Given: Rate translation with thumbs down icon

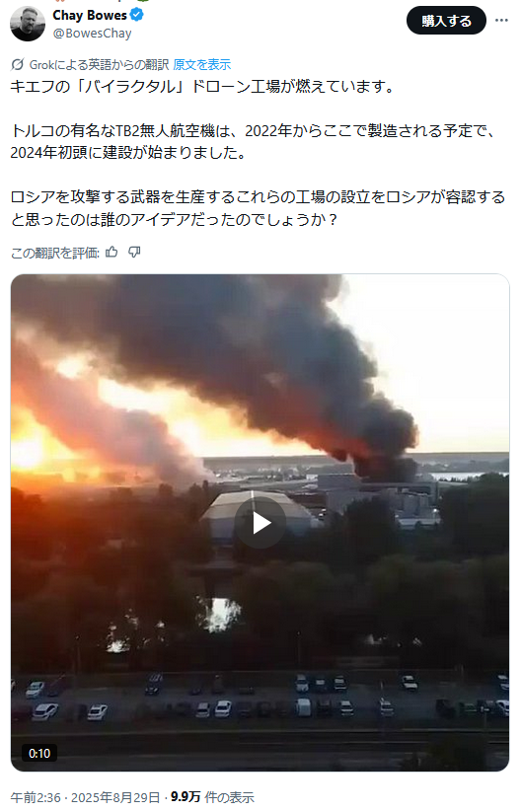Looking at the screenshot, I should [134, 253].
